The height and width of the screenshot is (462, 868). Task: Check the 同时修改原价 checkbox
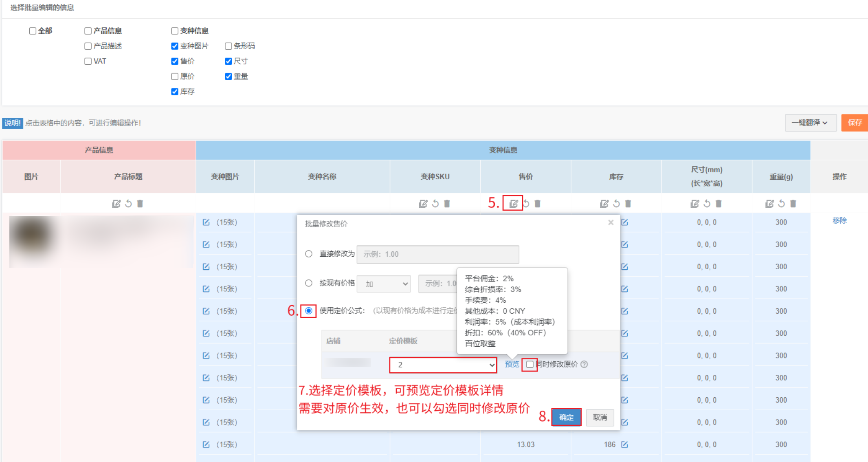(x=530, y=364)
